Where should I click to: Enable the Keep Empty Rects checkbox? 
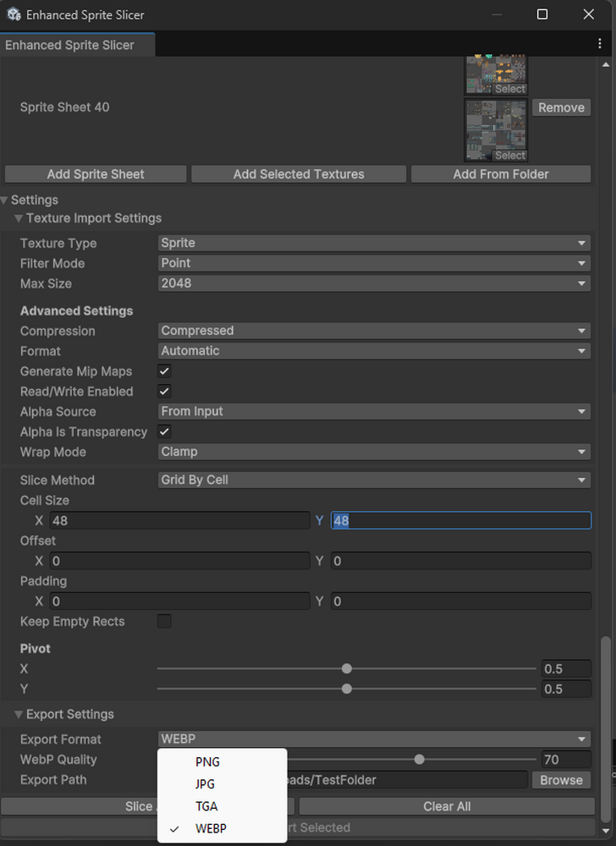[164, 621]
